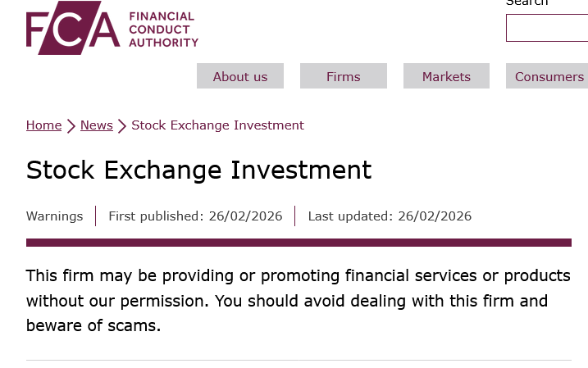Click the thin grey line below the warning
This screenshot has width=588, height=368.
tap(299, 360)
